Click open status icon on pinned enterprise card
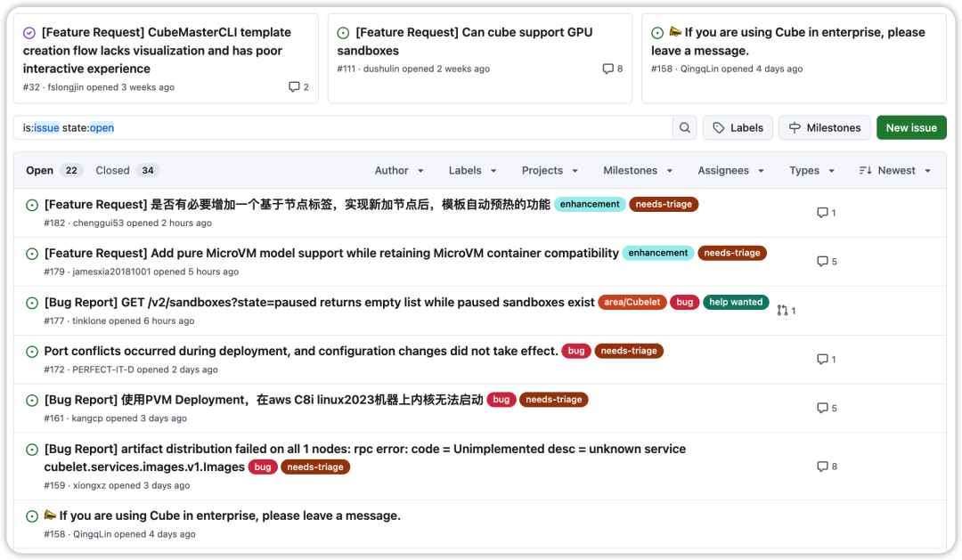 (x=657, y=33)
